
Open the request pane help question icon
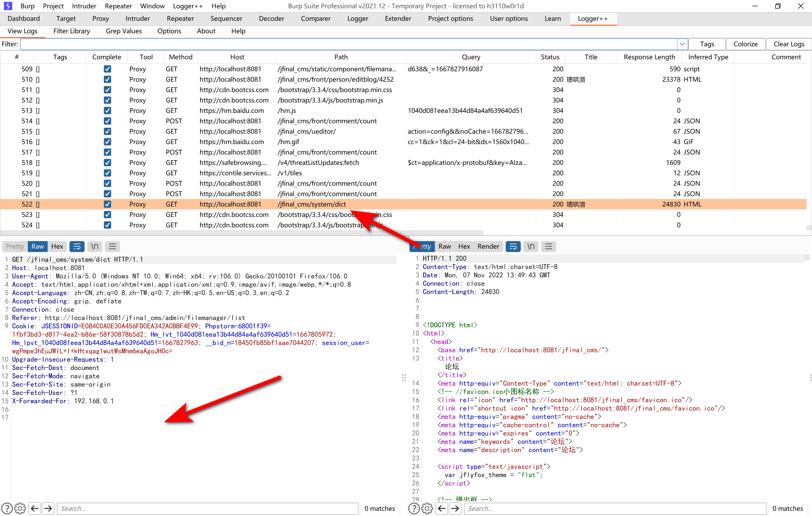click(7, 508)
